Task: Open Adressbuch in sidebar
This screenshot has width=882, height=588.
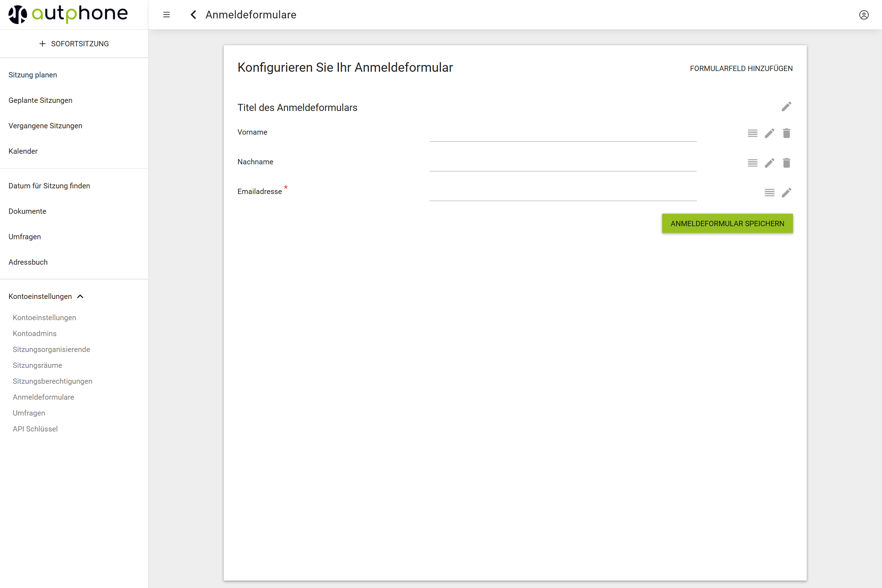Action: click(x=28, y=262)
